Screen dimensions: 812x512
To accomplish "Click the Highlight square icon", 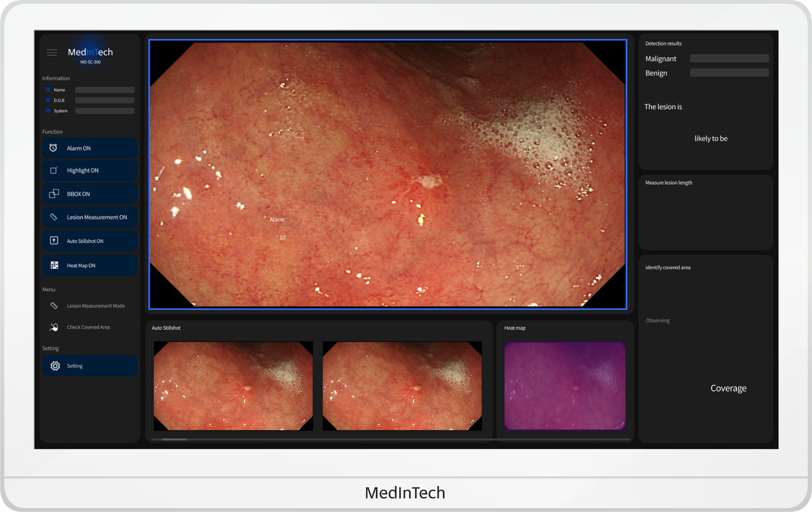I will (54, 171).
